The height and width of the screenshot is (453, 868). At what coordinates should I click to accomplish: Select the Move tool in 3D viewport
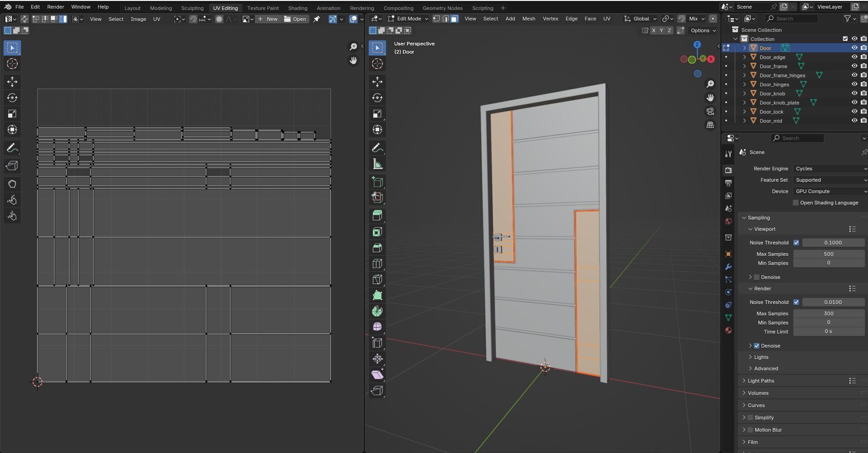point(377,82)
